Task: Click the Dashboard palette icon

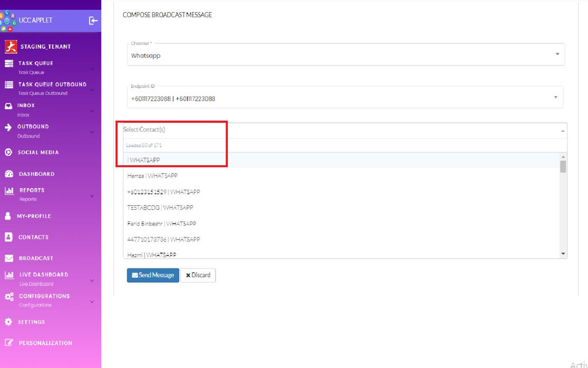Action: tap(9, 174)
